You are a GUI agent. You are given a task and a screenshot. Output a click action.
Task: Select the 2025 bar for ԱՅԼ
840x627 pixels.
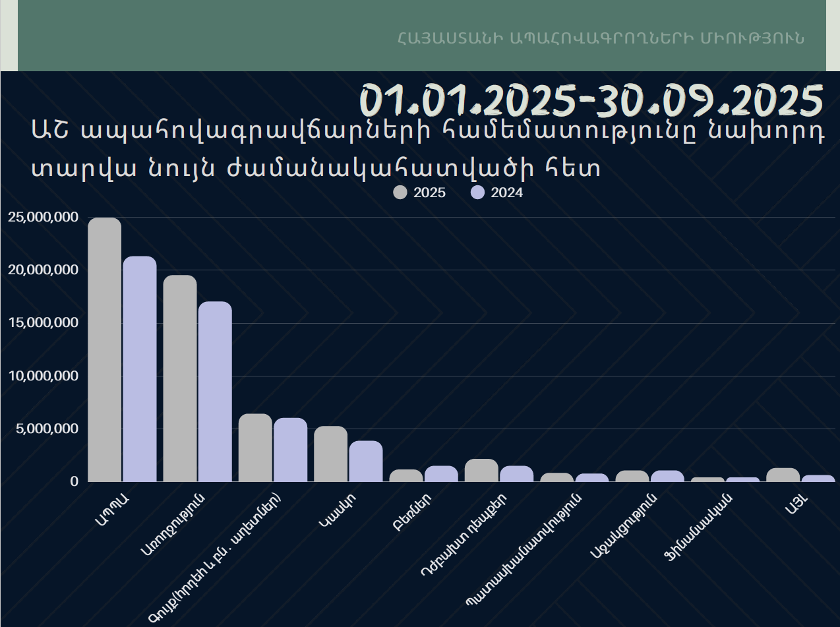point(783,475)
